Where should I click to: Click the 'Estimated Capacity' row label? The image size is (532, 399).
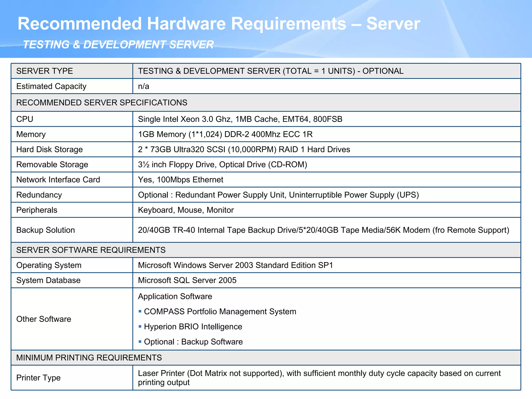(51, 86)
